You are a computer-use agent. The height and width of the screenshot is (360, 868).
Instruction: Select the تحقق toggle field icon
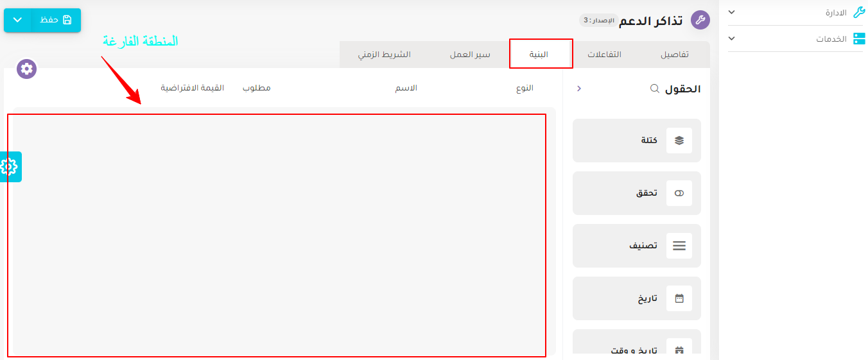point(679,193)
